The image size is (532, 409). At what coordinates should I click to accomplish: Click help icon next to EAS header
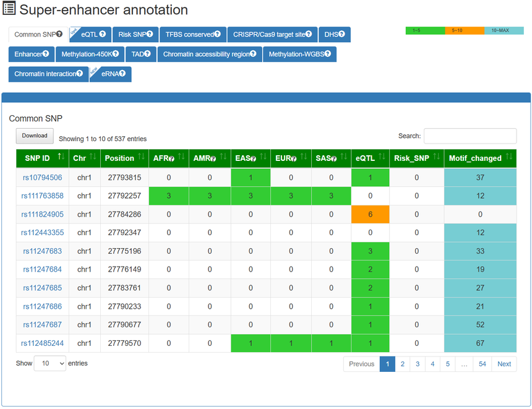[x=253, y=159]
